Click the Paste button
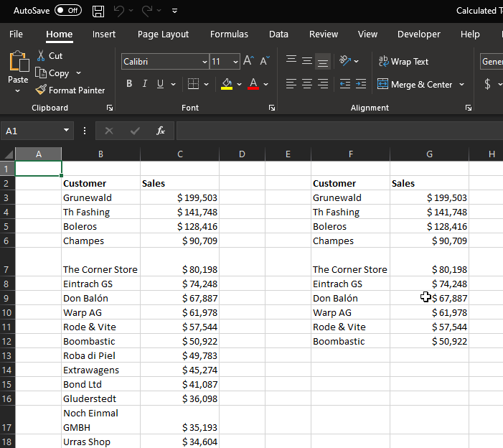Screen dimensions: 503x448 [17, 68]
